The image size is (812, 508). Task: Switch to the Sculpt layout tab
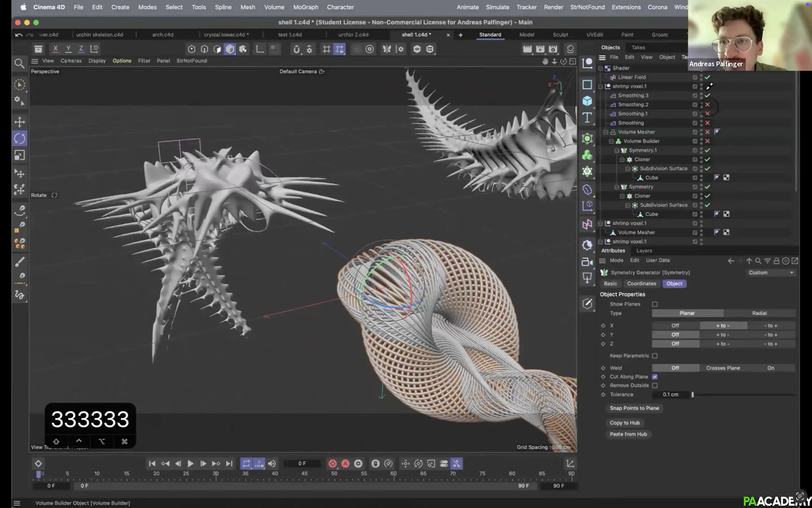pyautogui.click(x=560, y=35)
